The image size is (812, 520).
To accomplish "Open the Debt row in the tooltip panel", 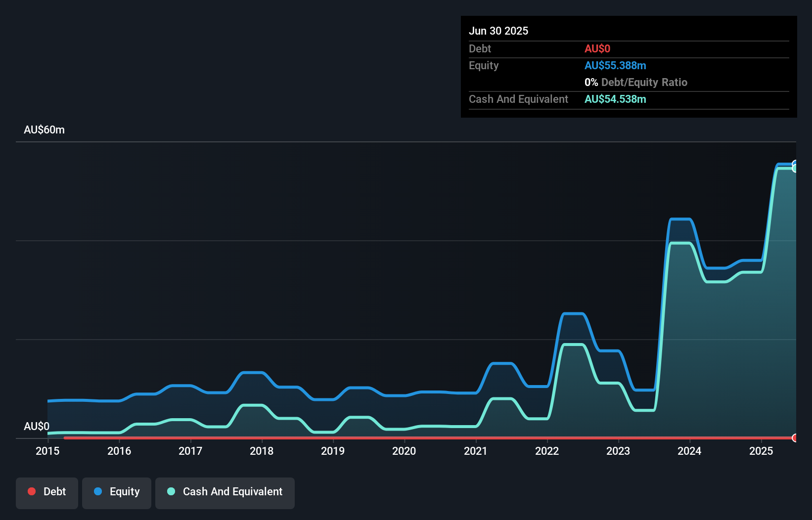I will tap(480, 48).
